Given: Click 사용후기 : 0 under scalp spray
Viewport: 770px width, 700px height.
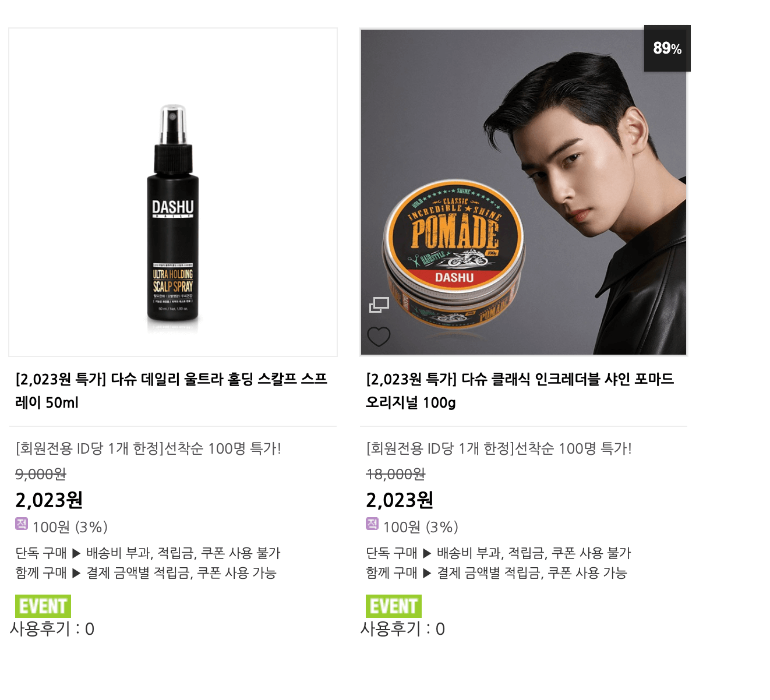Looking at the screenshot, I should (x=52, y=629).
